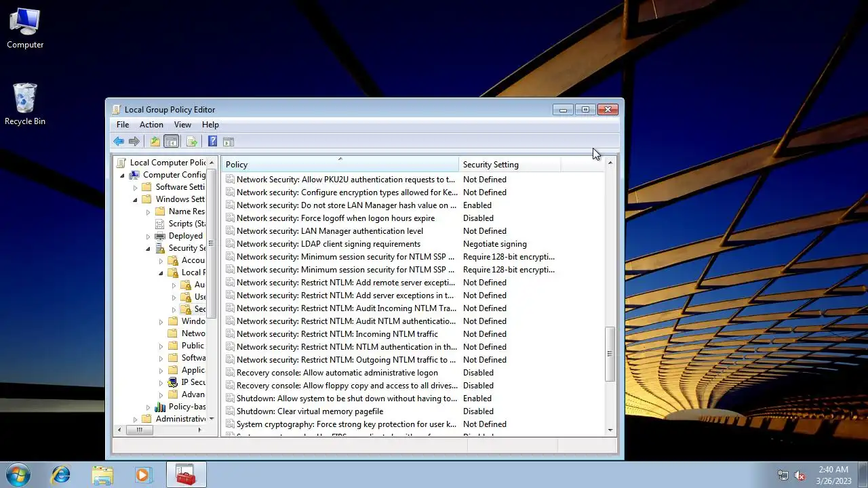Expand the Software Settings tree node
868x488 pixels.
[x=136, y=187]
